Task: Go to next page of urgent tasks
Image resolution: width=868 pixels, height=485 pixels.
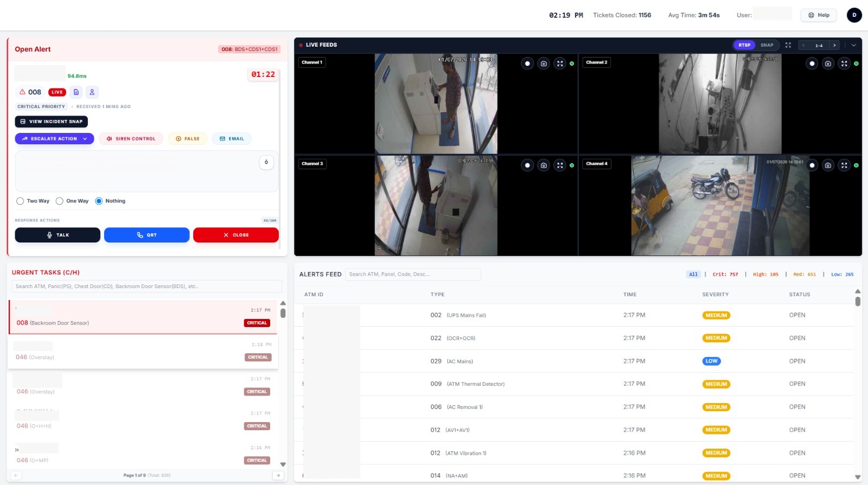Action: (278, 475)
